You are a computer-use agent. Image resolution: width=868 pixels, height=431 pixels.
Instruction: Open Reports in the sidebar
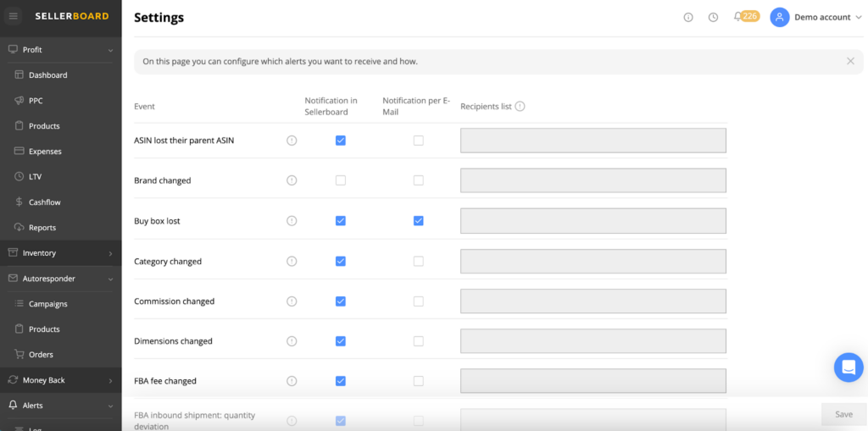42,228
